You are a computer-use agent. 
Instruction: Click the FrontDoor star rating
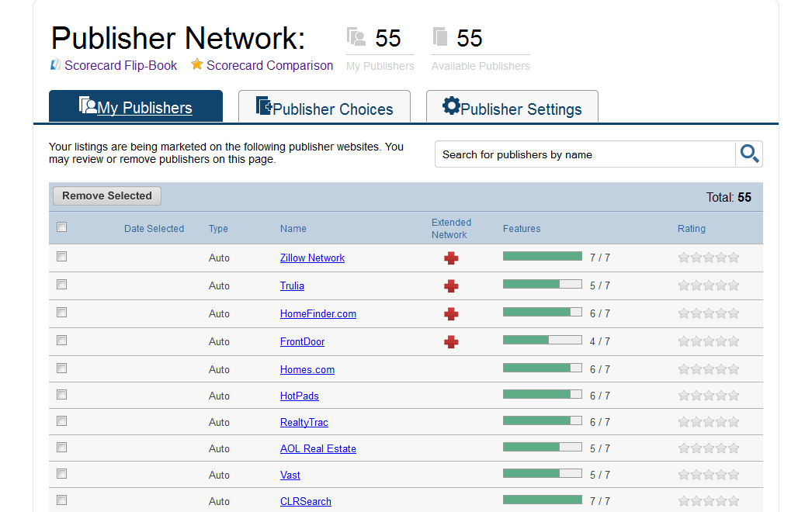(x=709, y=341)
